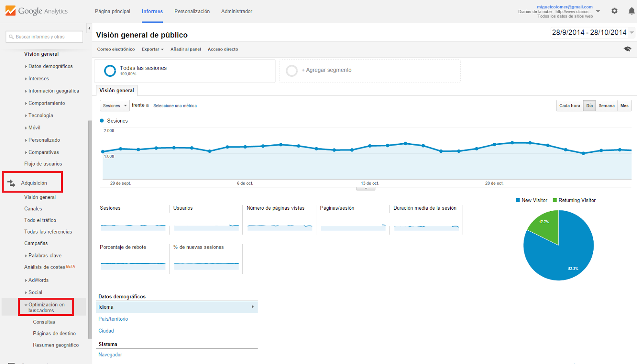
Task: Click the Todas las sesiones segment circle
Action: point(110,71)
